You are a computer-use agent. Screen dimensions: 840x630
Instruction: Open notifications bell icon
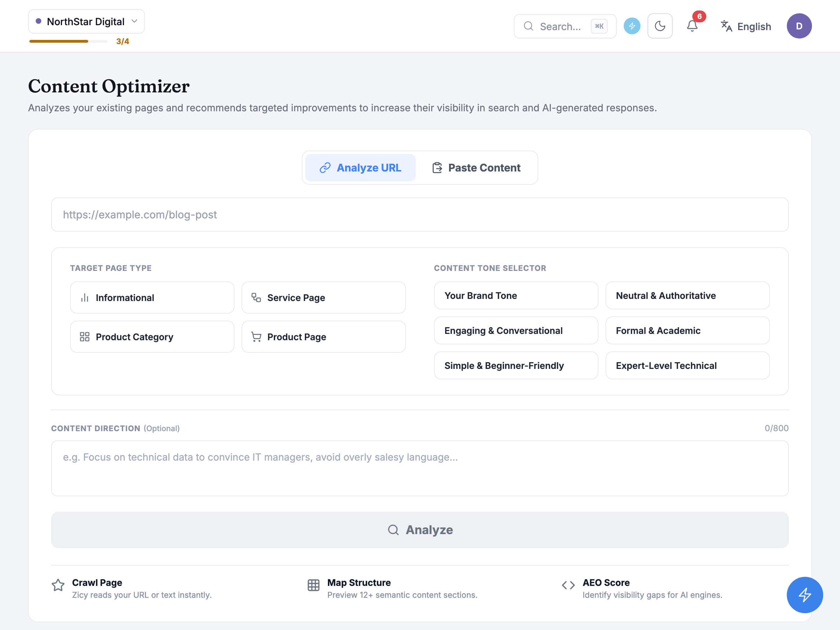coord(692,26)
